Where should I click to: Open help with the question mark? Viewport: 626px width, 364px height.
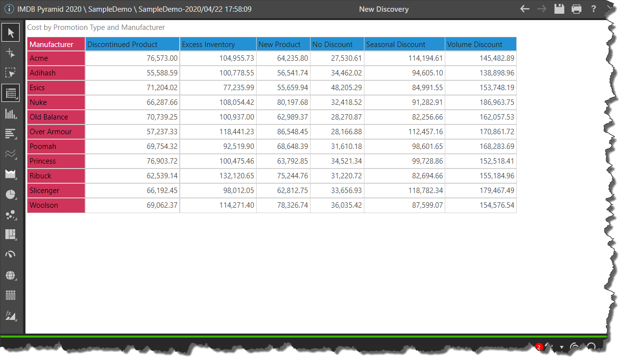pos(593,9)
